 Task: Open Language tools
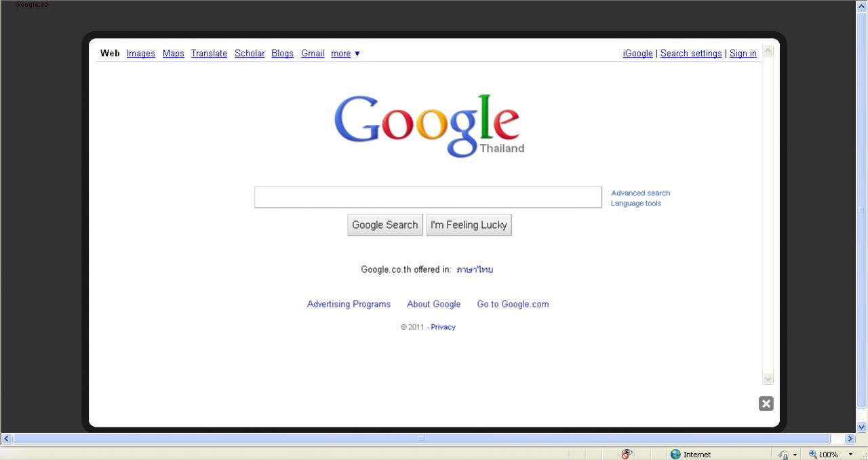[x=636, y=204]
